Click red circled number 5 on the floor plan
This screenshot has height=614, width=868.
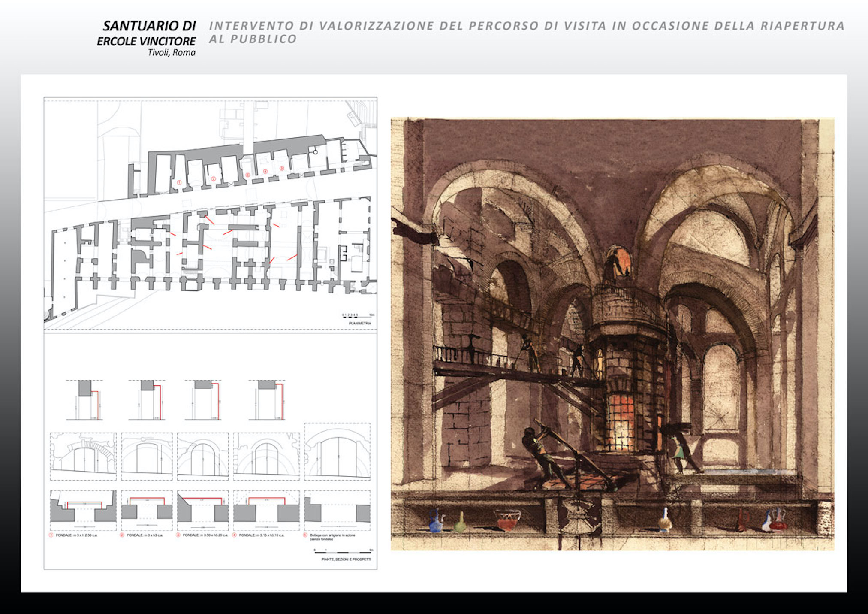[x=282, y=169]
